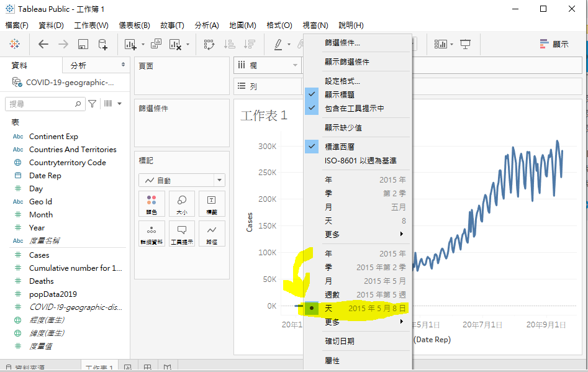Choose 顯示篩選條件 in the context menu
This screenshot has height=372, width=588.
pyautogui.click(x=358, y=62)
